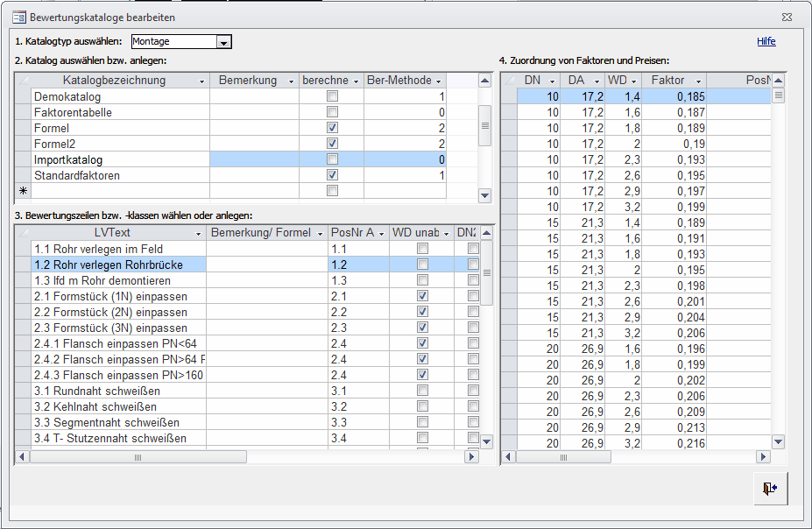Screen dimensions: 812x529
Task: Open LVText column filter arrow
Action: (x=199, y=233)
